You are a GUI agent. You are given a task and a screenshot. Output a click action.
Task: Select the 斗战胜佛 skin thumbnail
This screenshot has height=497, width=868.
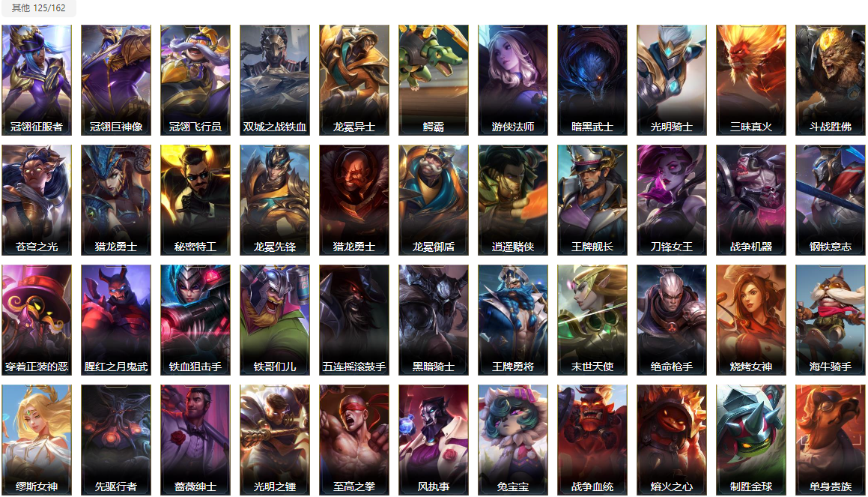(831, 79)
